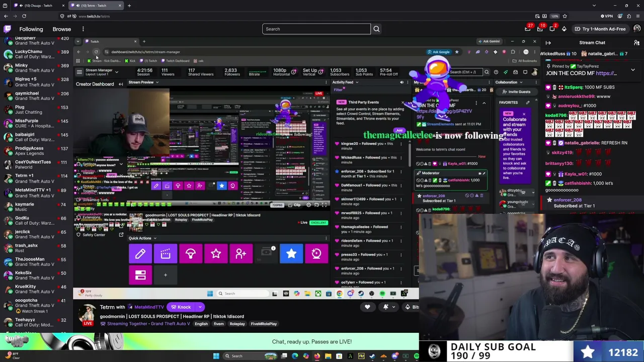Open Stream Preview dropdown in streamed dashboard
Screen dimensions: 644x362
(157, 82)
